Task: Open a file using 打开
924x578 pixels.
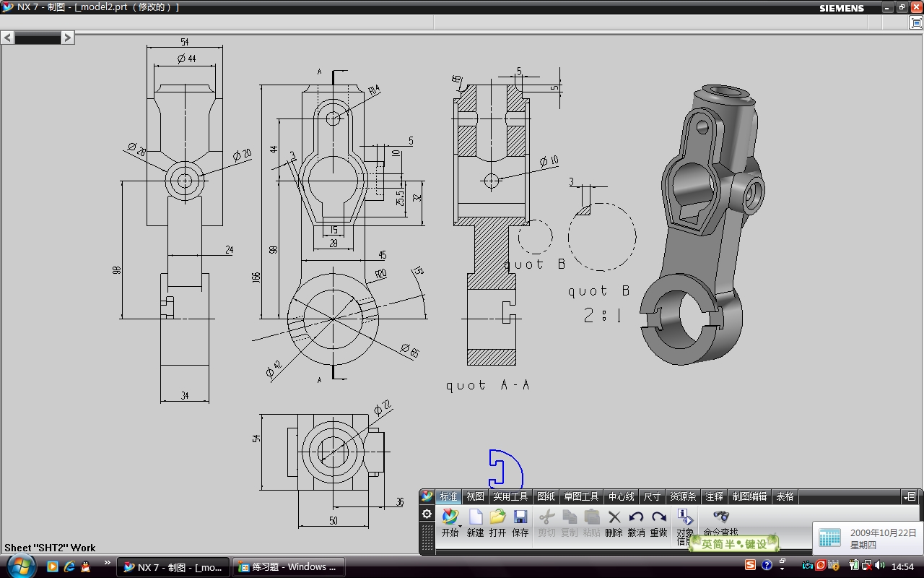Action: tap(497, 523)
